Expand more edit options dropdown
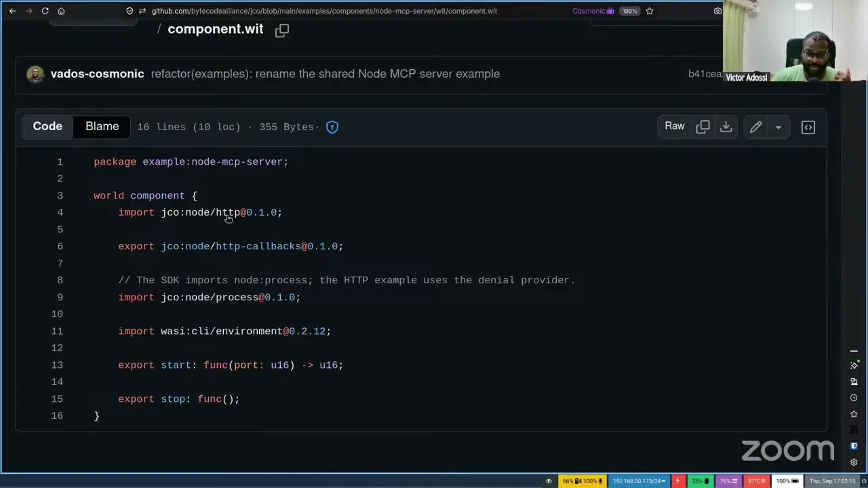Image resolution: width=868 pixels, height=488 pixels. [778, 127]
